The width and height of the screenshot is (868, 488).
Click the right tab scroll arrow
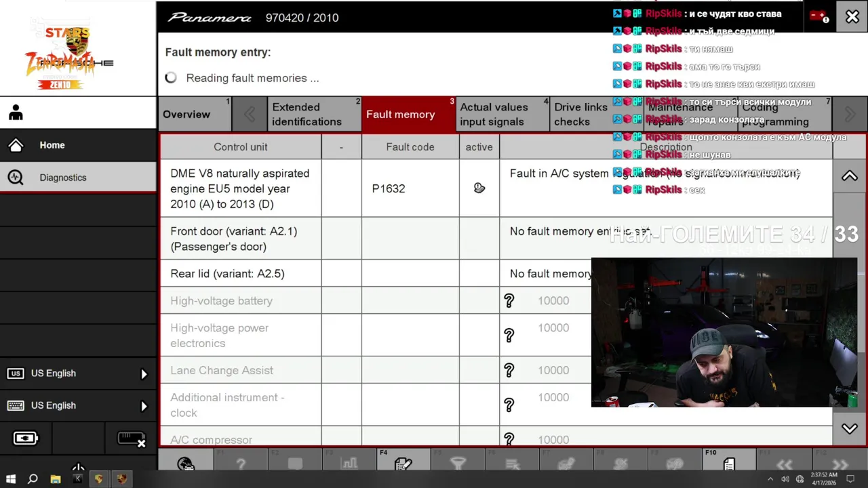850,114
